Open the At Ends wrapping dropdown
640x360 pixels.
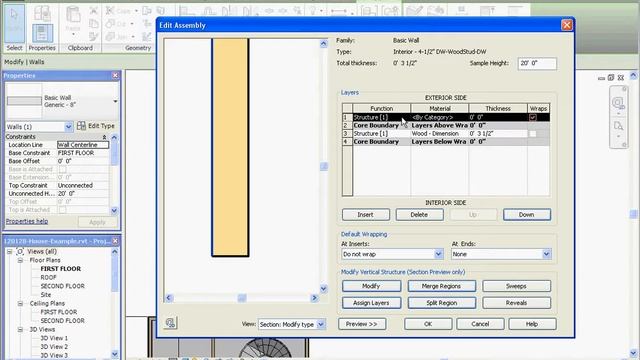point(547,254)
